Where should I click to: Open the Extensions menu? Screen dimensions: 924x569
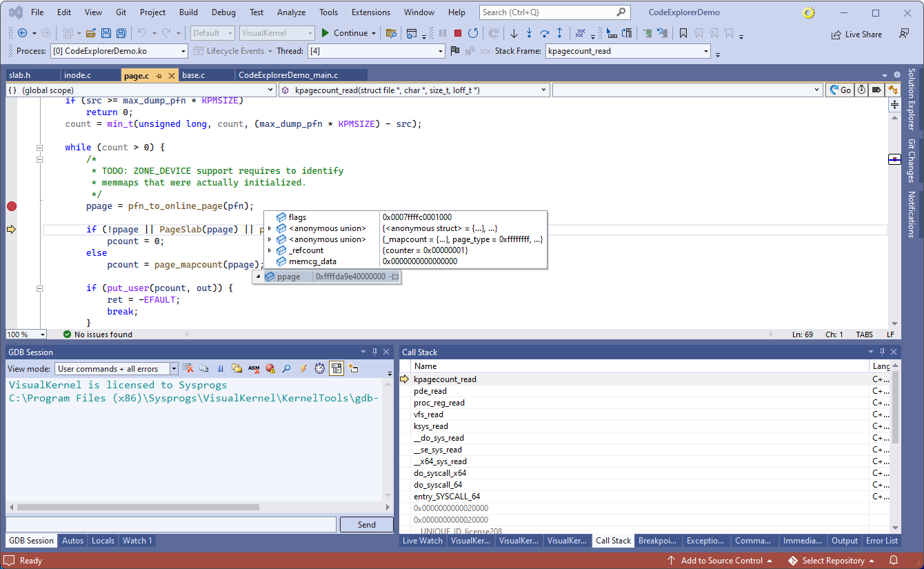point(370,12)
